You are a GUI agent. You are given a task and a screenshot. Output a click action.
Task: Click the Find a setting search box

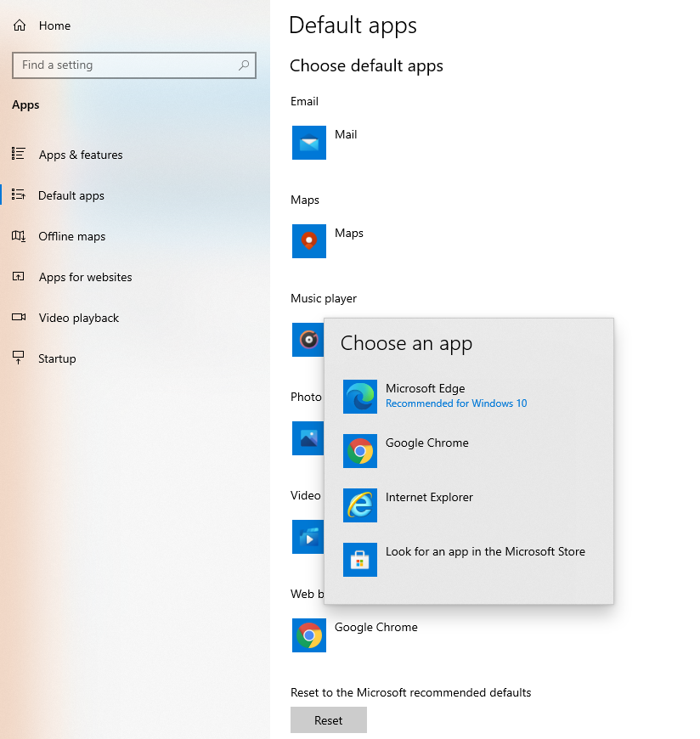pos(134,65)
